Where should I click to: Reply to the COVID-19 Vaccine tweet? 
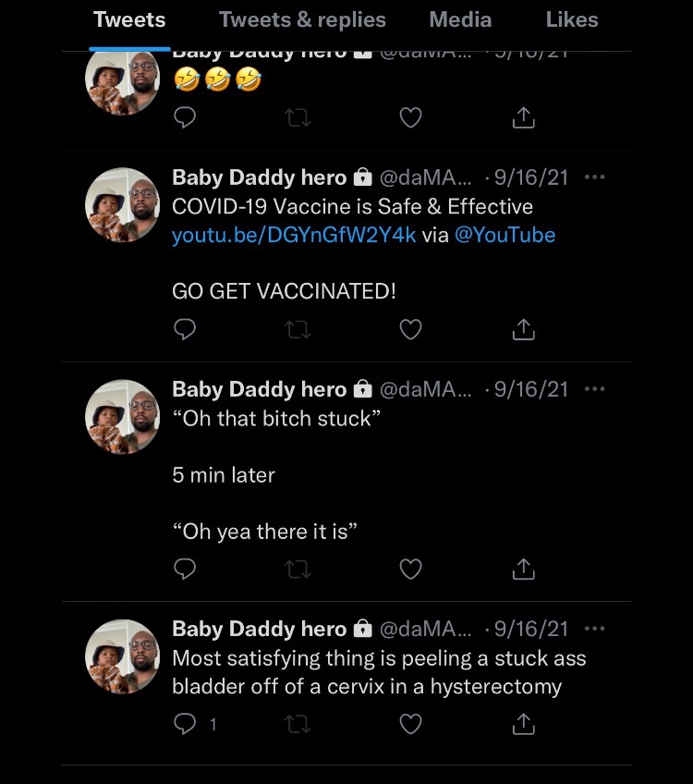pyautogui.click(x=185, y=329)
